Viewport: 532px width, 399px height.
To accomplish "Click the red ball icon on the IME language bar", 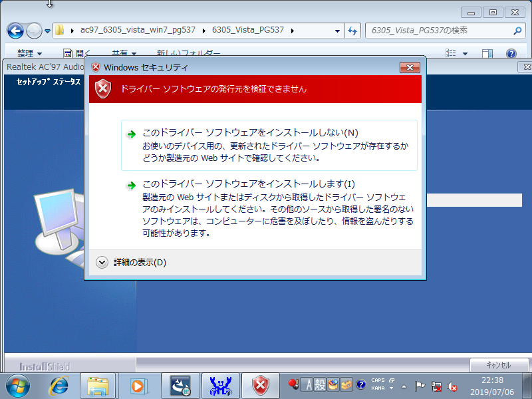I will point(293,384).
